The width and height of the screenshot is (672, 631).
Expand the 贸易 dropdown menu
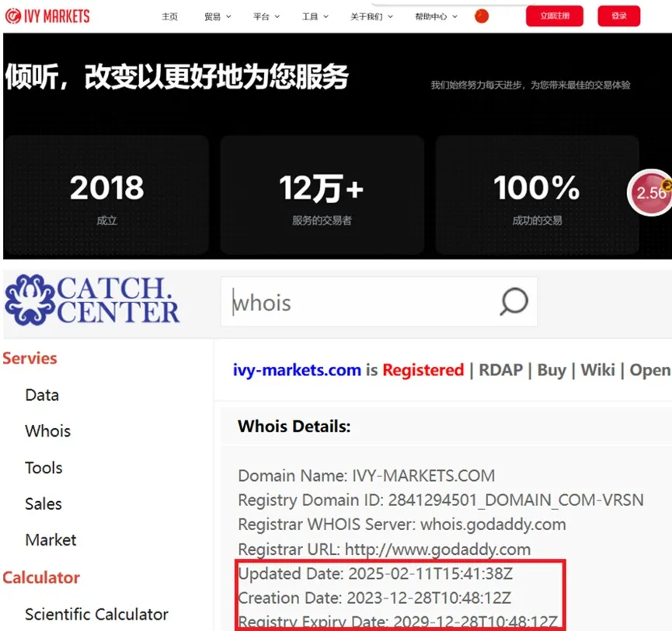(x=218, y=17)
